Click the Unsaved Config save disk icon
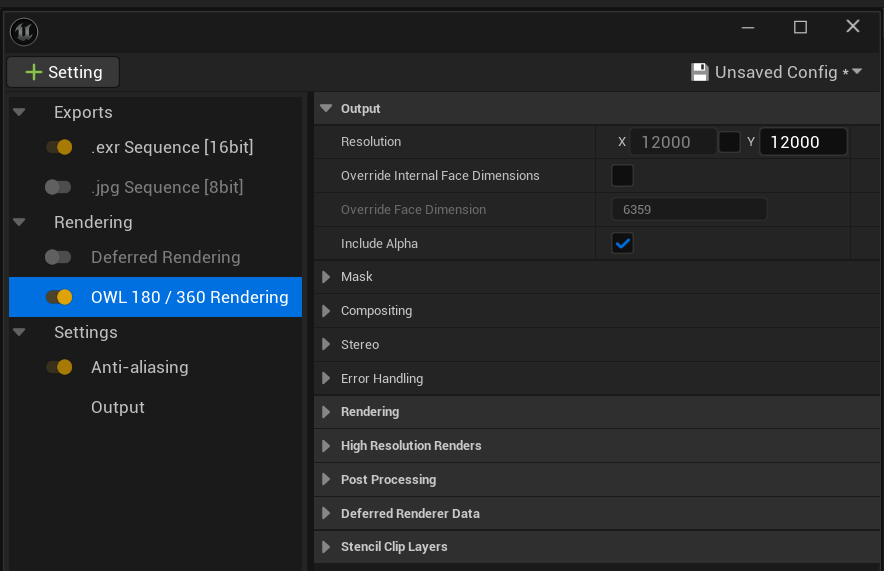 (x=700, y=72)
